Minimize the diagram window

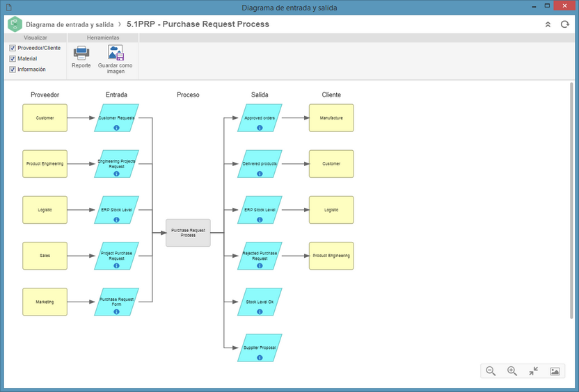pos(534,6)
